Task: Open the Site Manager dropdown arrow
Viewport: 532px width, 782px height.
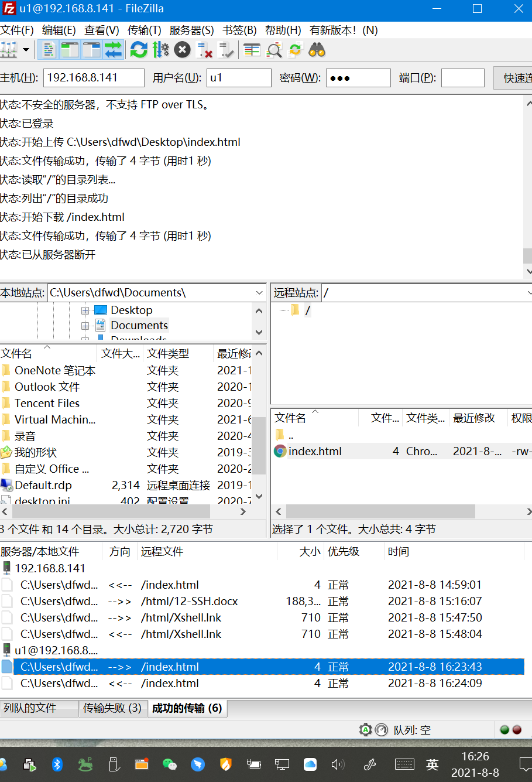Action: click(x=26, y=50)
